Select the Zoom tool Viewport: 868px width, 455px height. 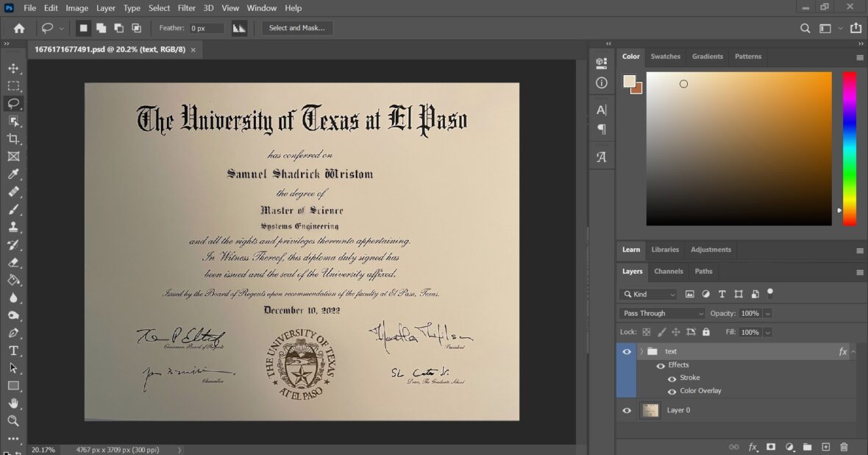click(13, 421)
